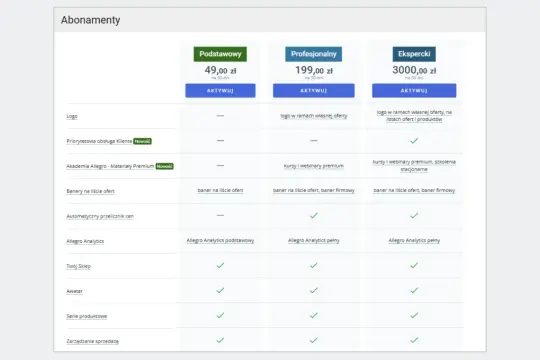
Task: Click Ekspercki checkmark for Zarządzanie sprzedażą
Action: click(414, 340)
